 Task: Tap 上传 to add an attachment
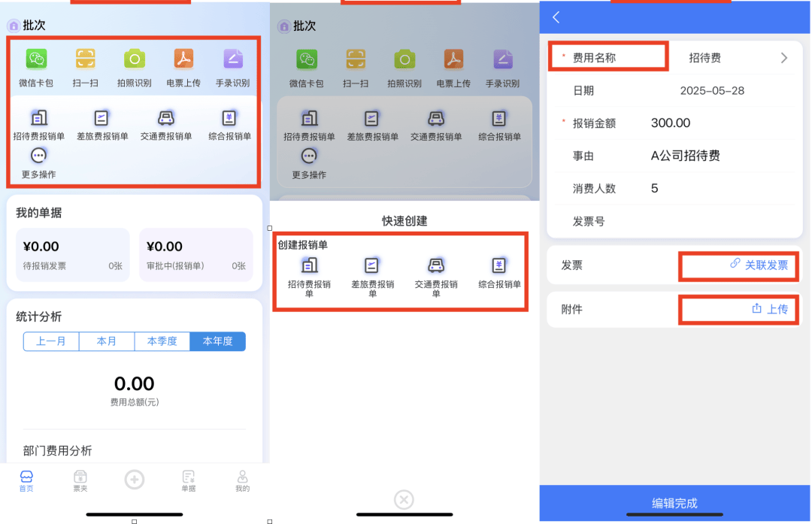pos(770,309)
